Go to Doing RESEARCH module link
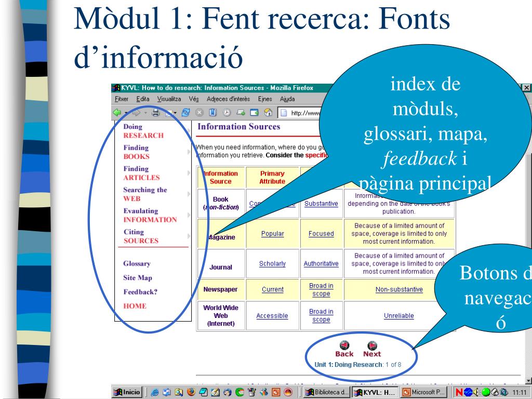 click(143, 131)
